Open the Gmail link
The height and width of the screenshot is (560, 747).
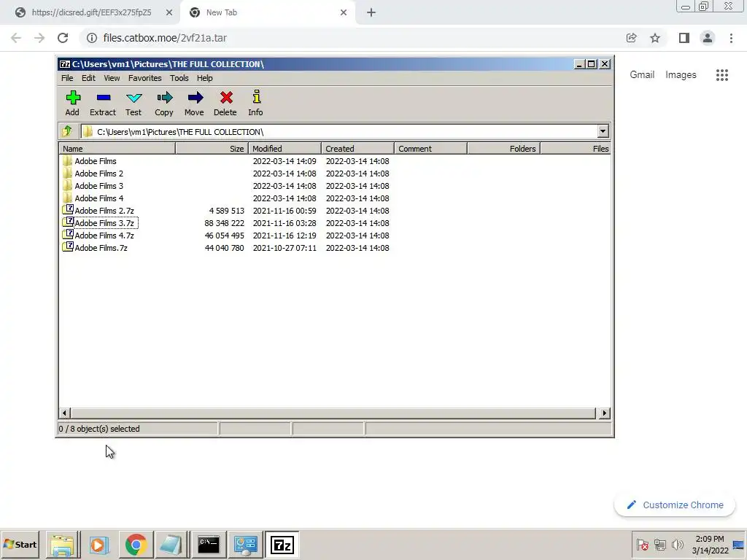point(642,75)
